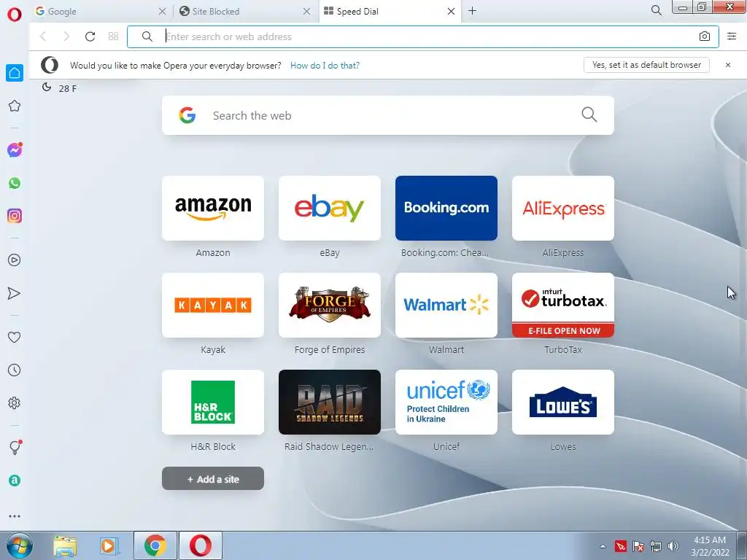Switch to the Google tab

96,12
